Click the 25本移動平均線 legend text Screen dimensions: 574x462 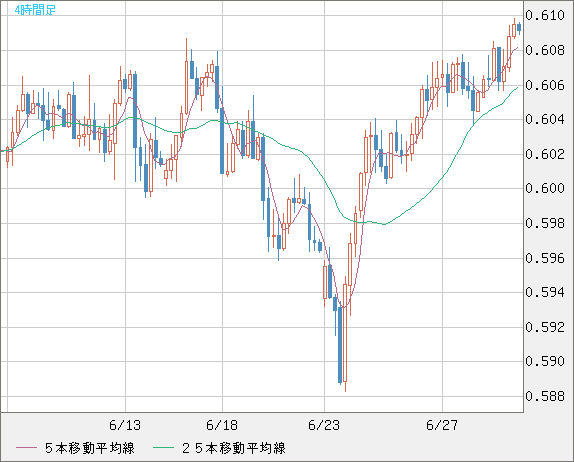pyautogui.click(x=234, y=448)
